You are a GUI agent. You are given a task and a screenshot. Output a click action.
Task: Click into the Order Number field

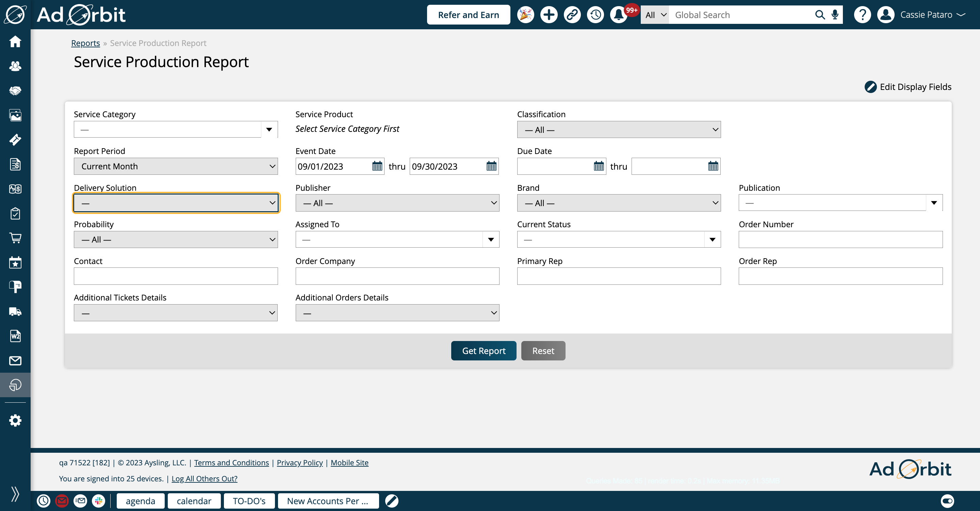tap(840, 239)
